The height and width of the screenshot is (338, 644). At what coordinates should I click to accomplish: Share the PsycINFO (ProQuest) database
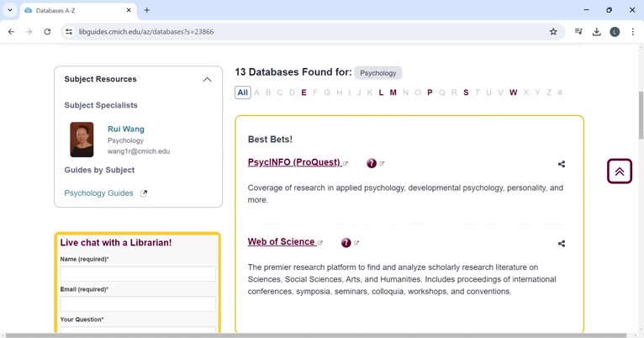click(562, 164)
